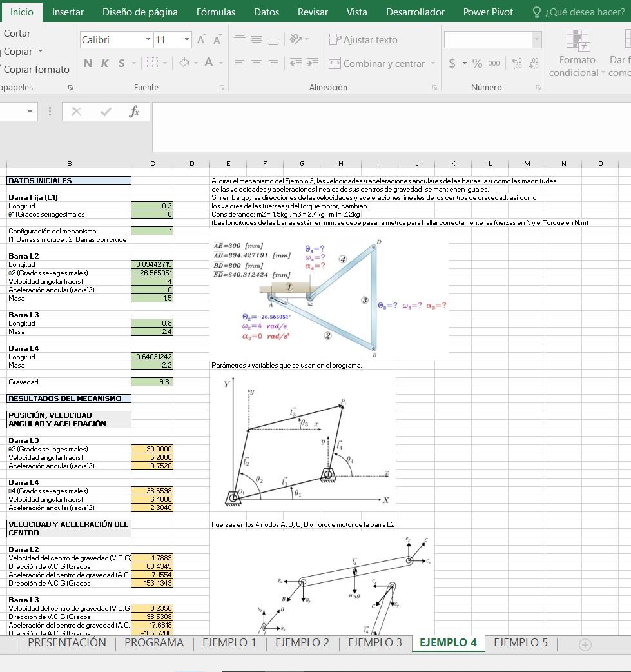Increase font size icon

tap(201, 40)
